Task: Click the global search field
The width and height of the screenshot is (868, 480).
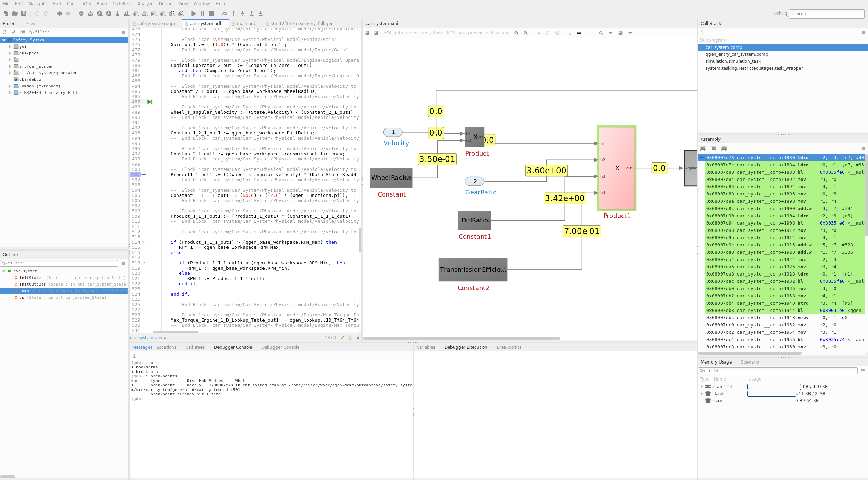Action: (827, 14)
